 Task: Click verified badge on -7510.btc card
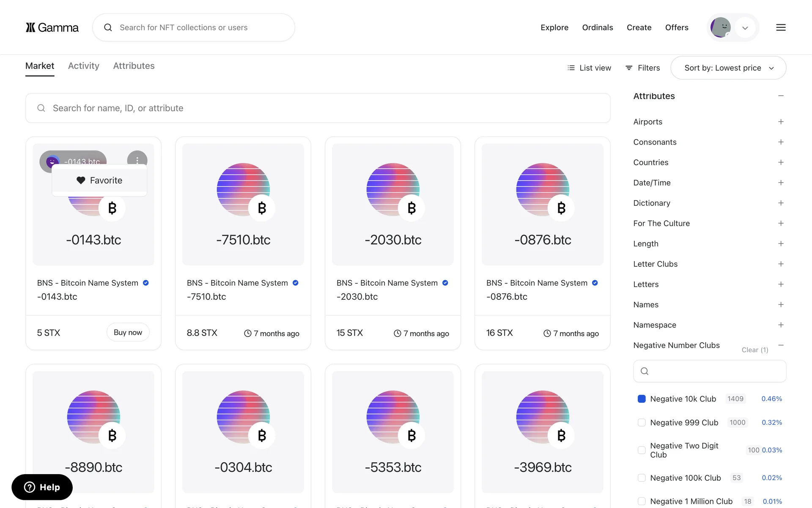point(296,283)
